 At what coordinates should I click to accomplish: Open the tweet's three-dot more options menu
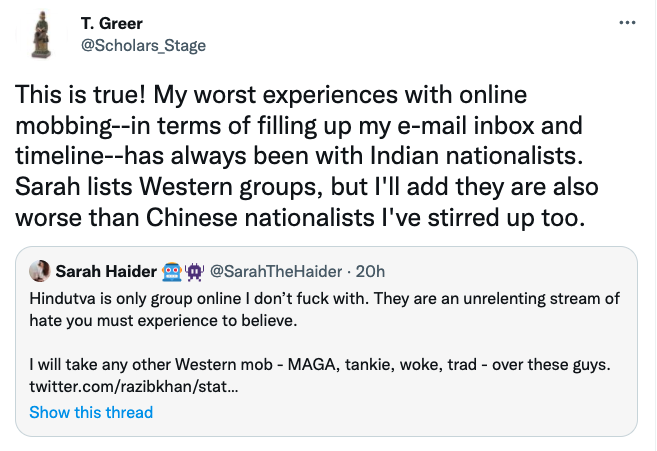627,22
